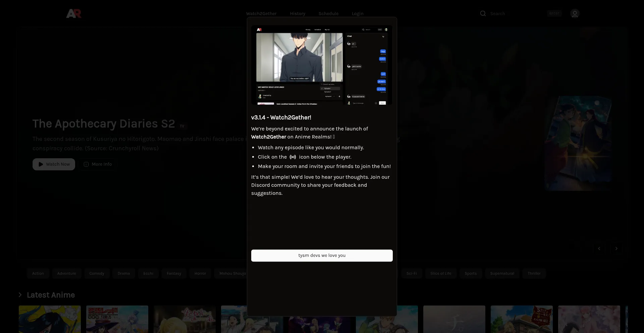Open the Latest Anime card with red badge
This screenshot has width=644, height=333.
(522, 319)
